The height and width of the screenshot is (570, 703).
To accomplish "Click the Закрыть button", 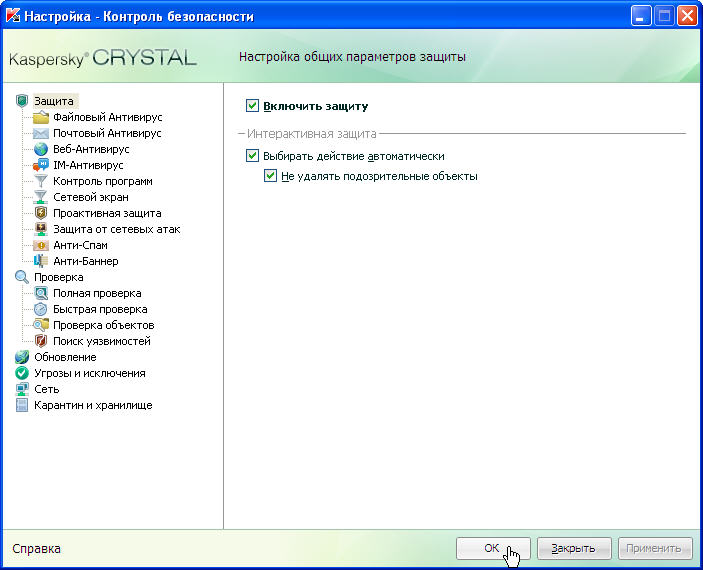I will (x=574, y=548).
